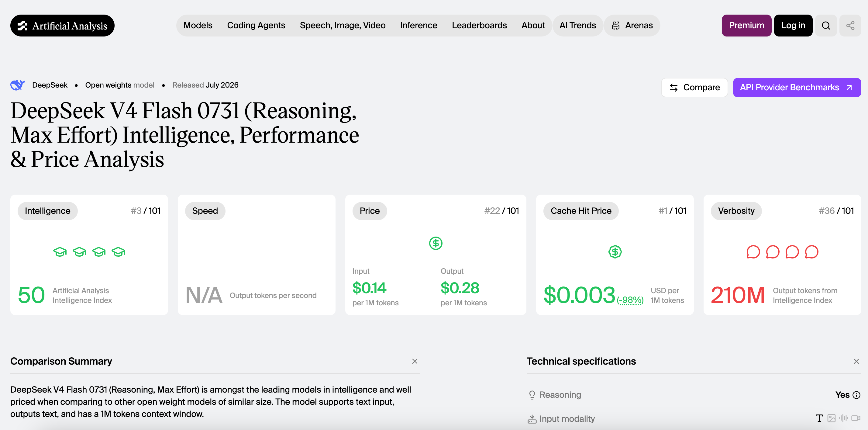Go to the AI Trends page
This screenshot has width=868, height=430.
pos(577,26)
